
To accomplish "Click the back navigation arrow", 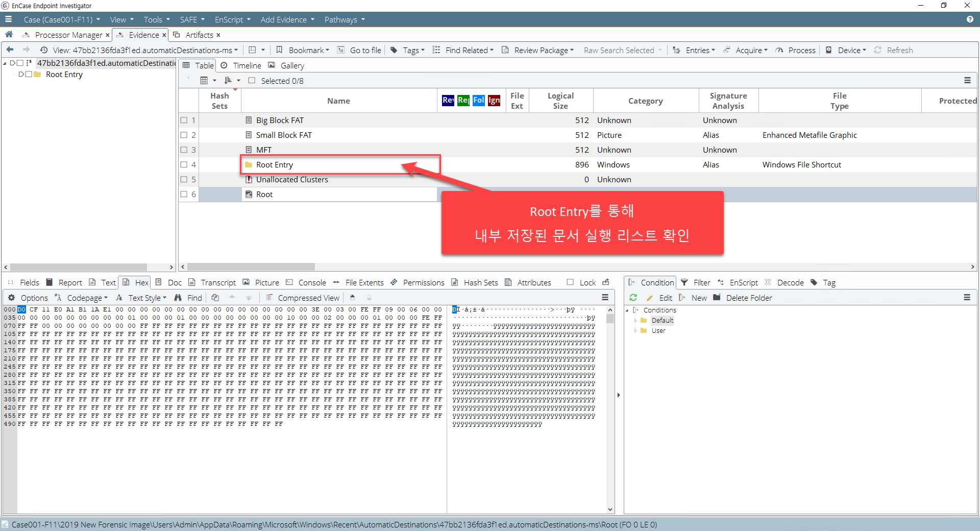I will [10, 50].
